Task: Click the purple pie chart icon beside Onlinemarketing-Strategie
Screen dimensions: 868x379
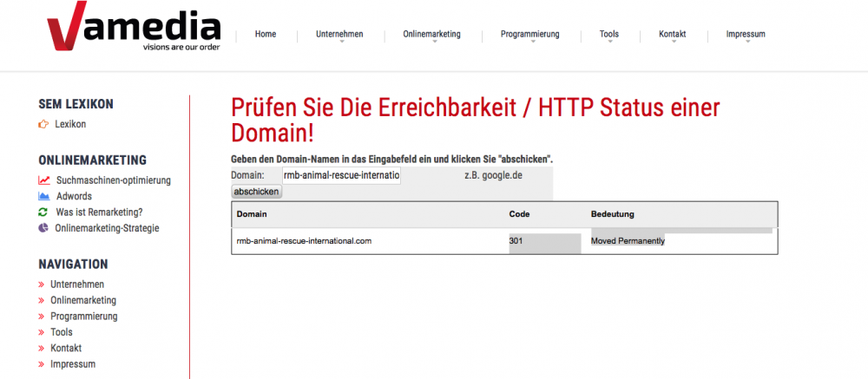Action: click(43, 228)
